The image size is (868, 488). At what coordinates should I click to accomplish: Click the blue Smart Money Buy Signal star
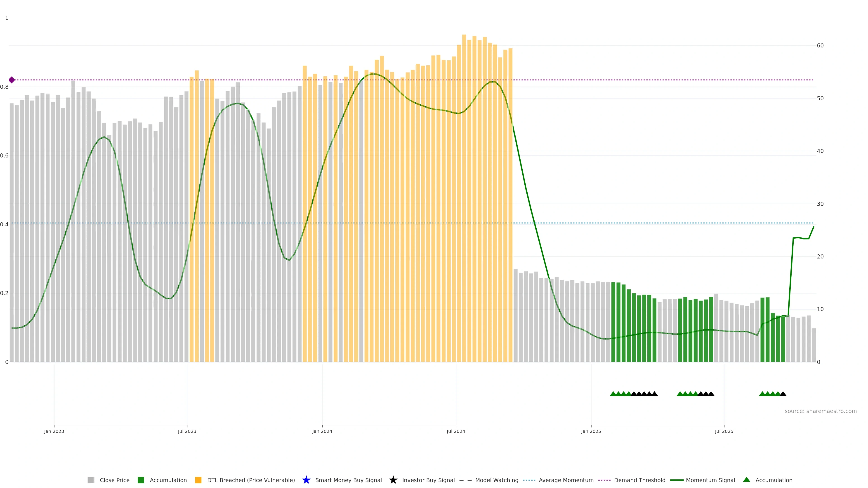pyautogui.click(x=306, y=480)
